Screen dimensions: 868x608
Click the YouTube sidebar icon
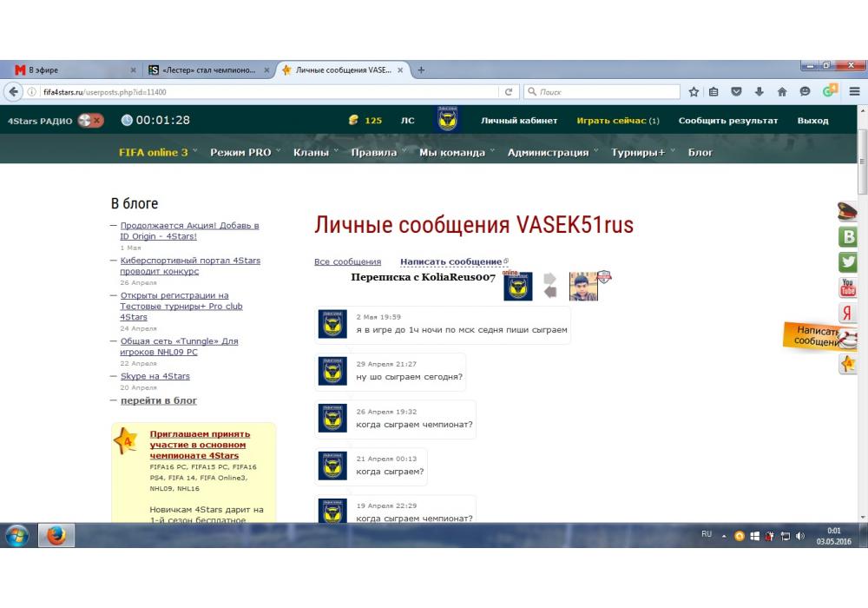pos(848,287)
